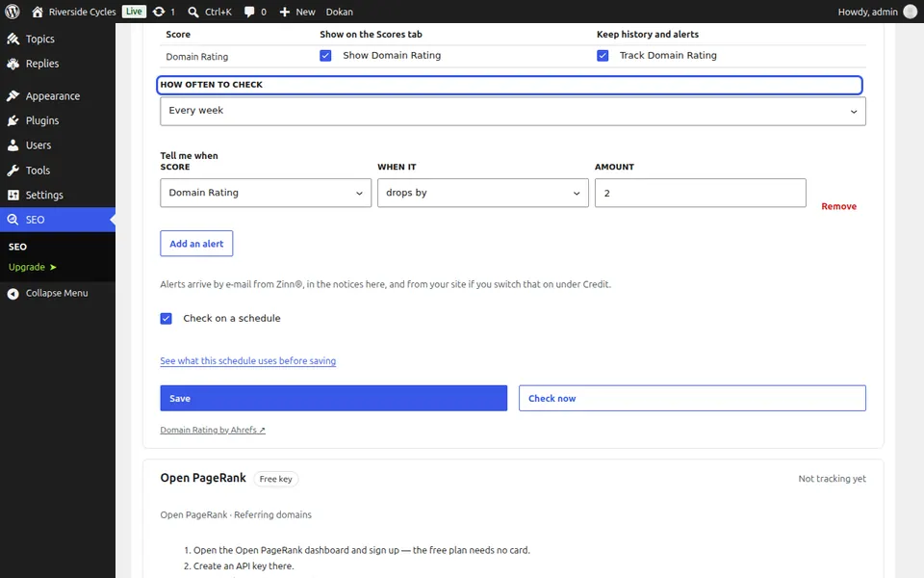
Task: Open Domain Rating by Ahrefs link
Action: tap(213, 430)
